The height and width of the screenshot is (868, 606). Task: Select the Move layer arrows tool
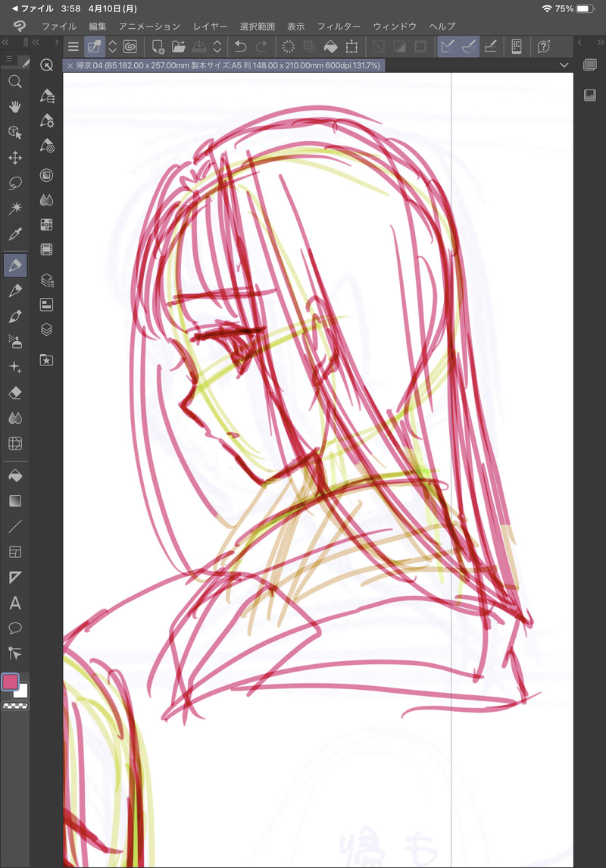tap(15, 158)
